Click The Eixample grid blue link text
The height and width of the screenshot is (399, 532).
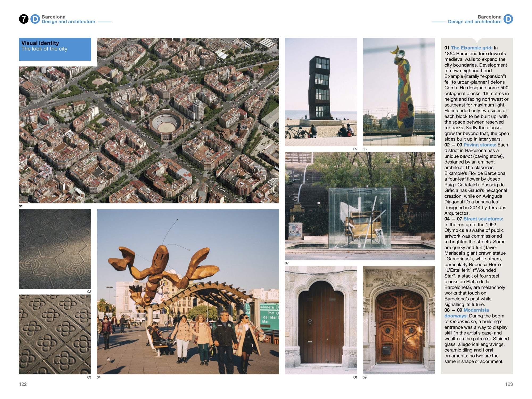pos(472,47)
